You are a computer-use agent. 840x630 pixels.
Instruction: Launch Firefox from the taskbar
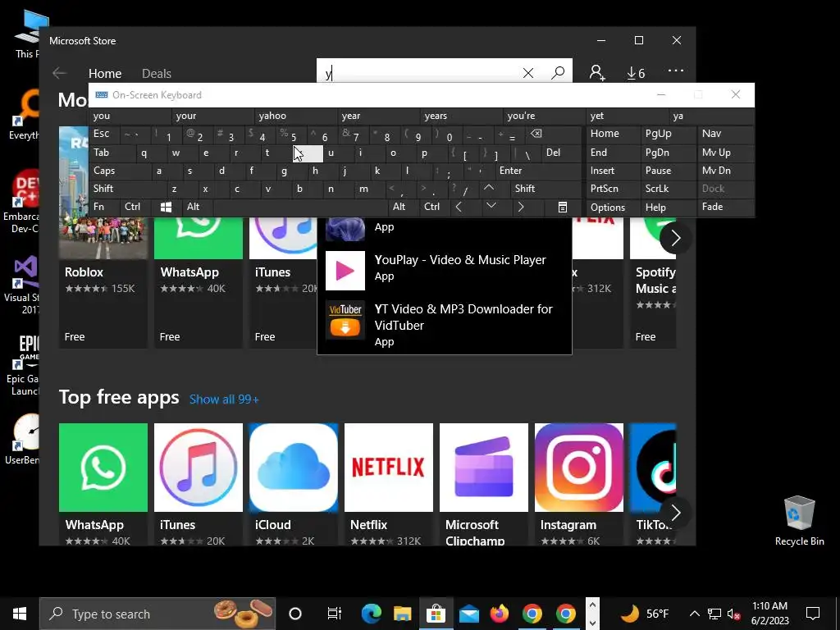[500, 614]
